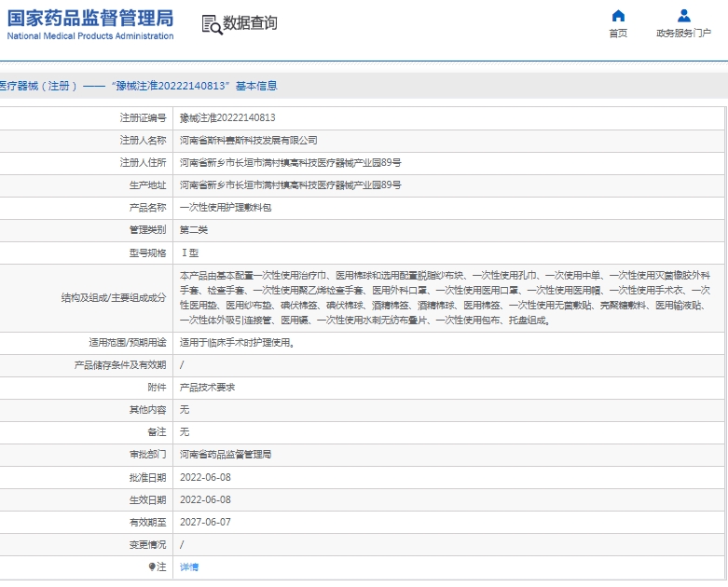Image resolution: width=728 pixels, height=587 pixels.
Task: Click the 生产地址 row label
Action: pos(147,184)
